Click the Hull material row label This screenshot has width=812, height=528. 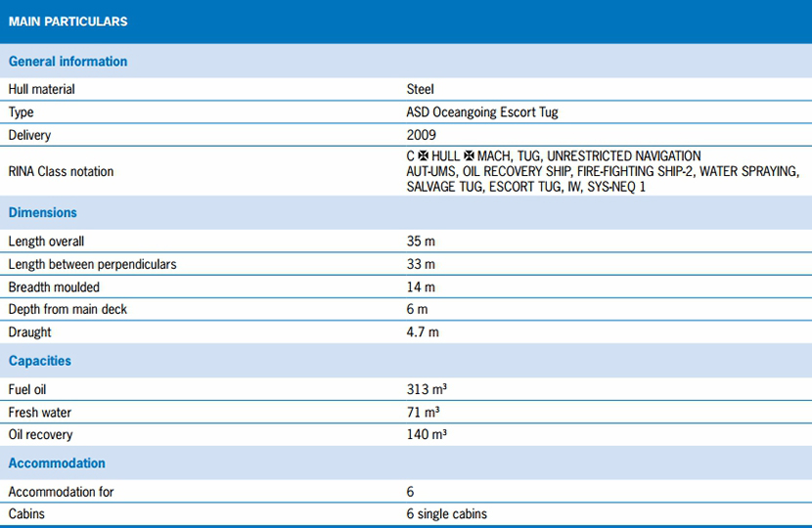click(41, 89)
